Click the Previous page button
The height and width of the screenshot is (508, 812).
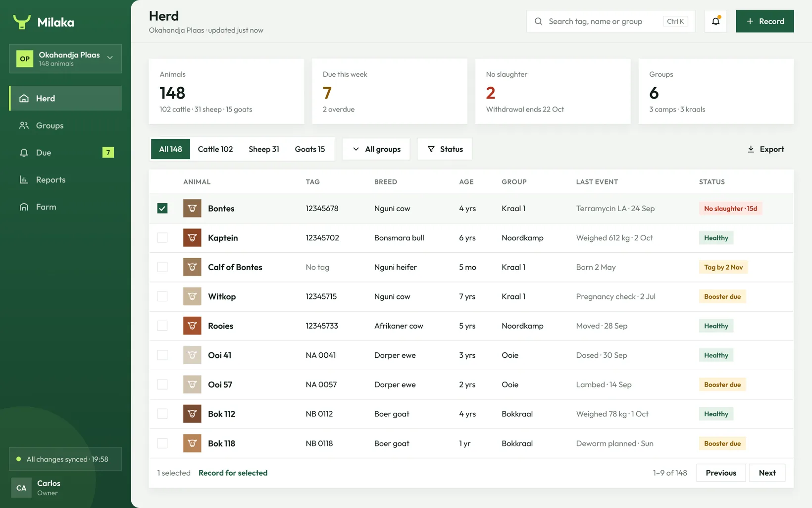[x=721, y=473]
